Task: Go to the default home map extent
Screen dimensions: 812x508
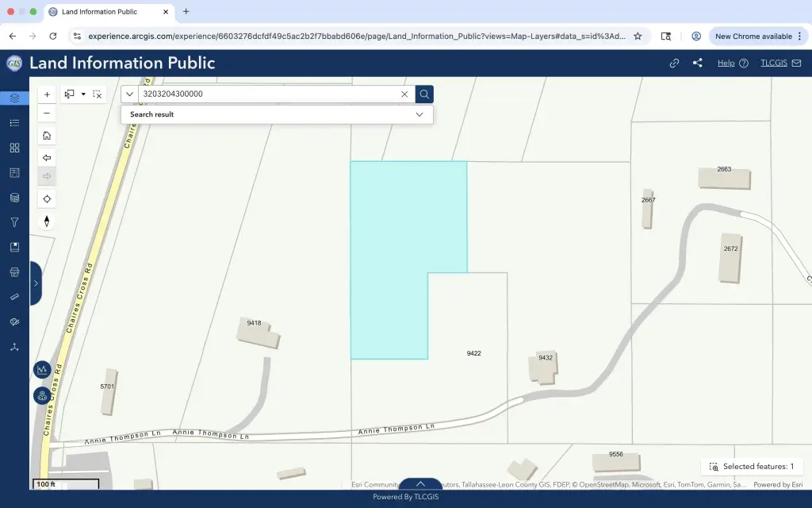Action: [x=47, y=135]
